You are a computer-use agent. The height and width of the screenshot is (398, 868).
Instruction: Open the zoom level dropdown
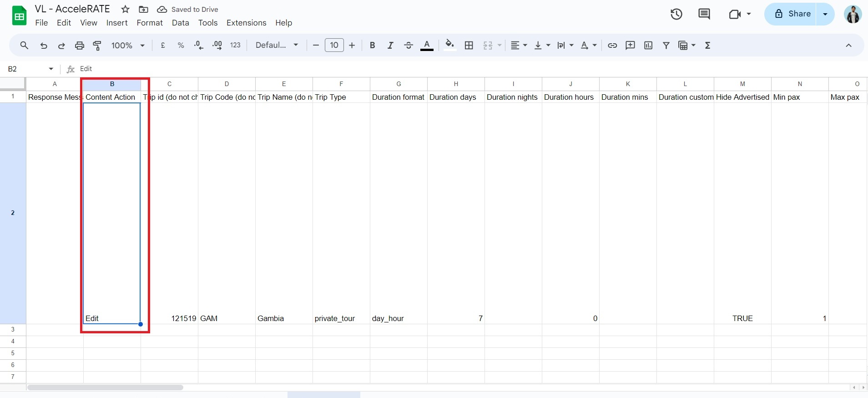[x=128, y=45]
